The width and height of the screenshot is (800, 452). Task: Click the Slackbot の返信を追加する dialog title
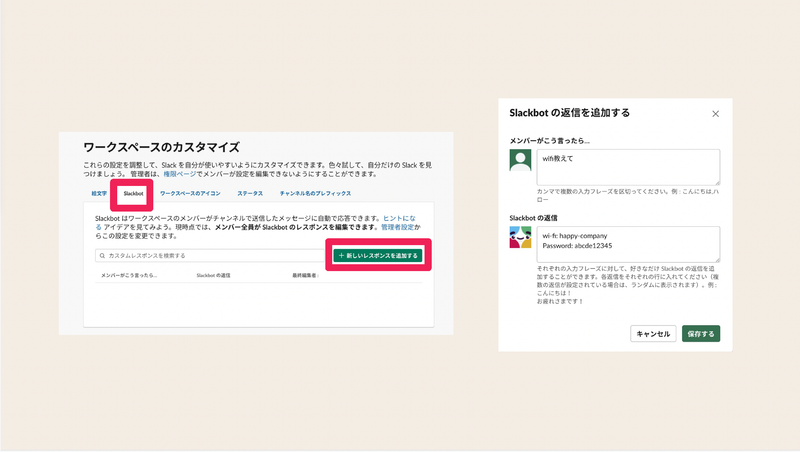point(569,113)
